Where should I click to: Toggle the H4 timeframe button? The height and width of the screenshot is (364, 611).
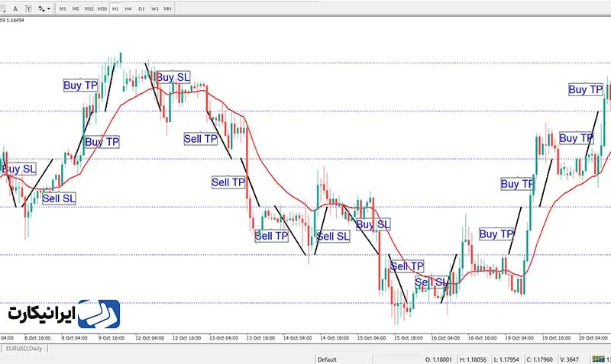pos(128,9)
